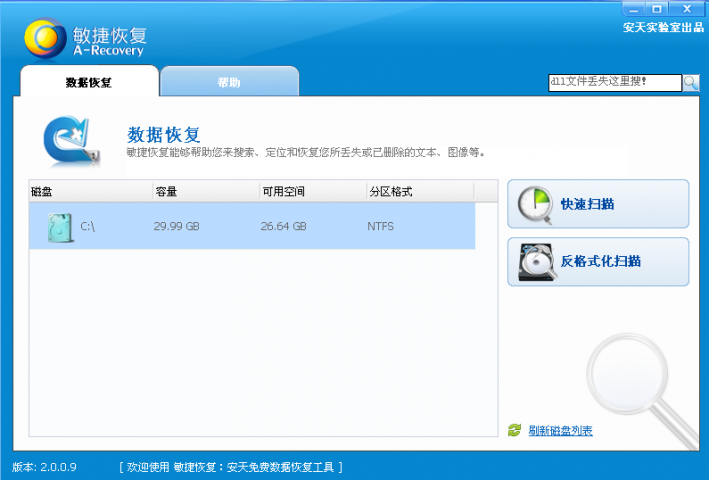This screenshot has height=480, width=709.
Task: Sort by the 磁盘 column header
Action: tap(90, 192)
